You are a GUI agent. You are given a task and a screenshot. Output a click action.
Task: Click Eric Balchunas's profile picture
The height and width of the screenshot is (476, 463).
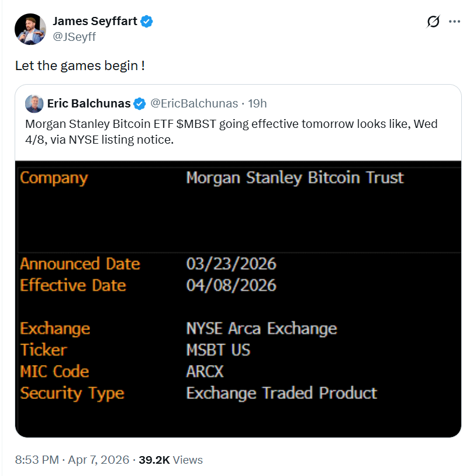click(33, 103)
